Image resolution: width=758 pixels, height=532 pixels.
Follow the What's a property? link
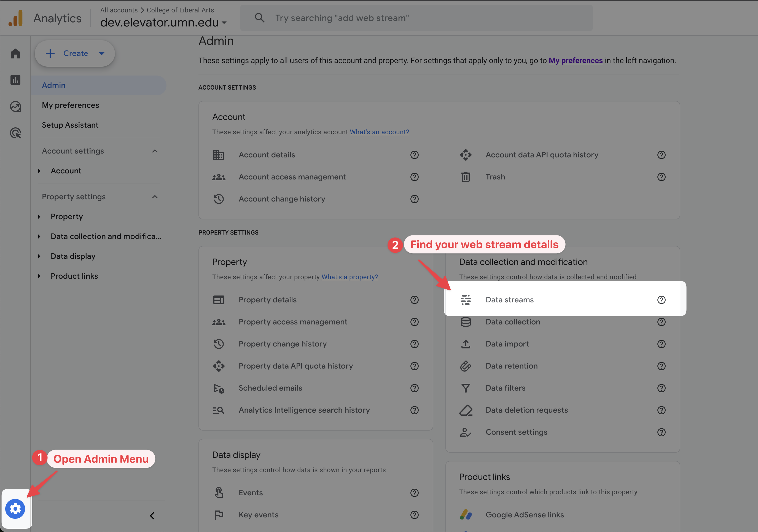coord(350,277)
